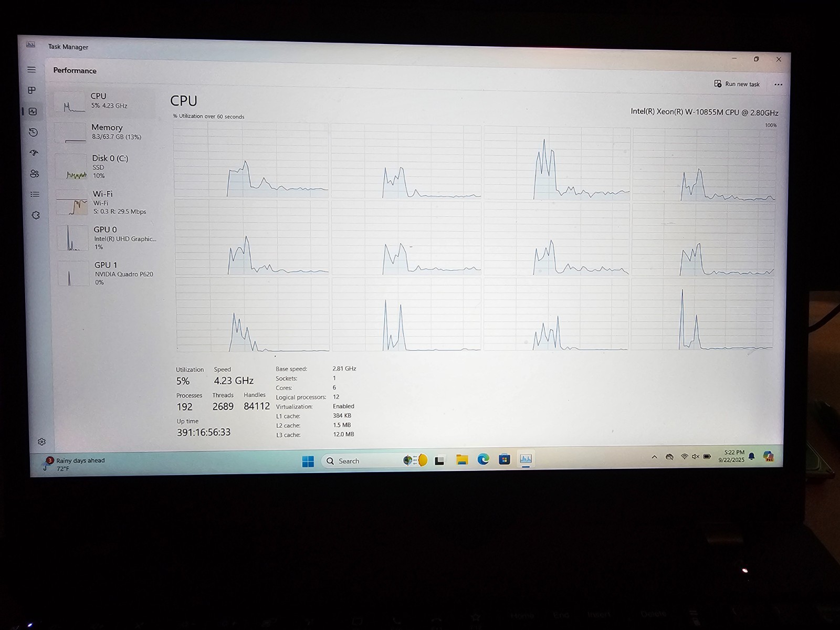Open the Services page icon
Viewport: 840px width, 630px height.
click(36, 215)
